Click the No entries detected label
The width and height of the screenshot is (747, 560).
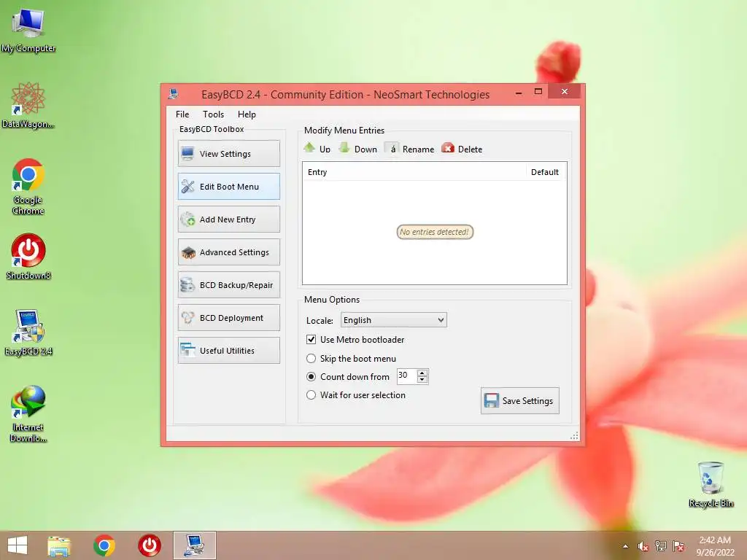tap(435, 232)
